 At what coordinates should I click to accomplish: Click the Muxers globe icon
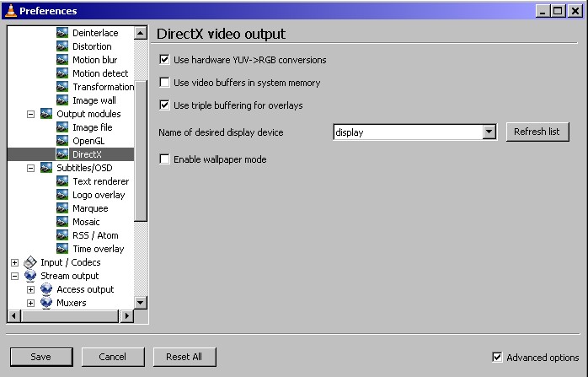pos(46,303)
